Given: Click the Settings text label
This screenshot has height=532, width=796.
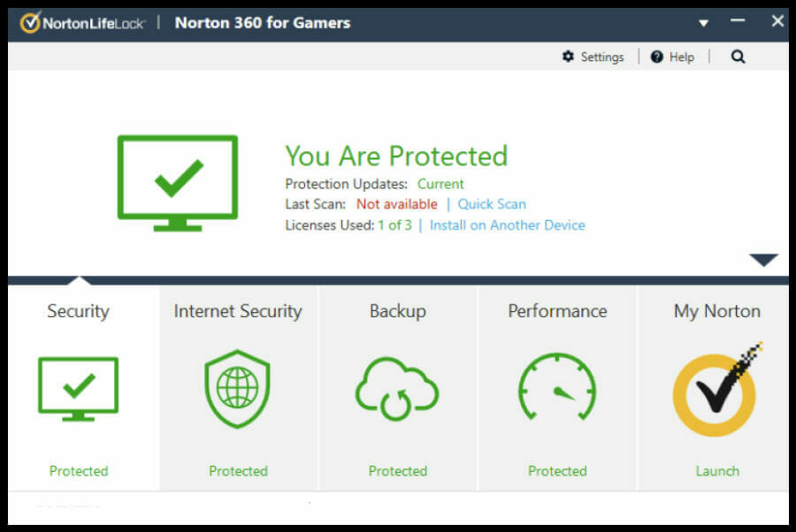Looking at the screenshot, I should pos(602,57).
